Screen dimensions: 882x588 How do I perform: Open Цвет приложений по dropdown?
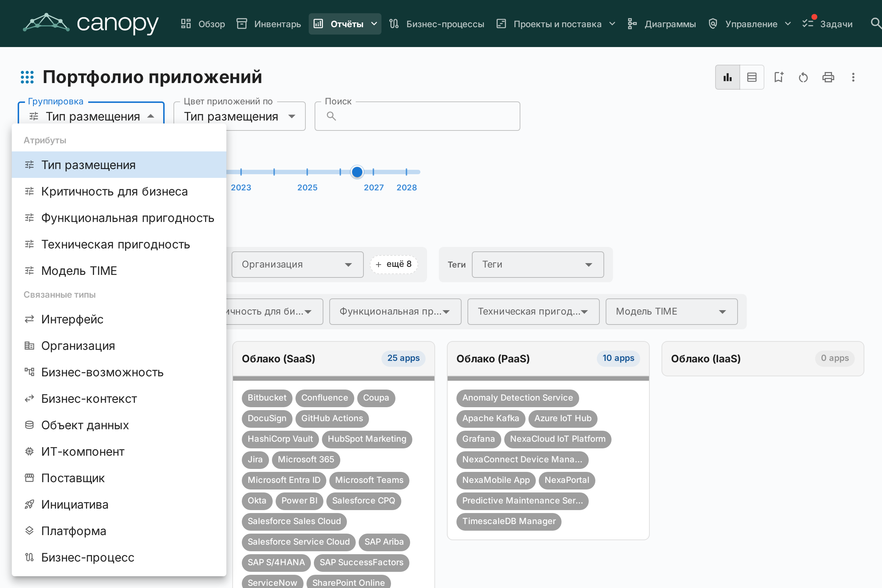[239, 116]
